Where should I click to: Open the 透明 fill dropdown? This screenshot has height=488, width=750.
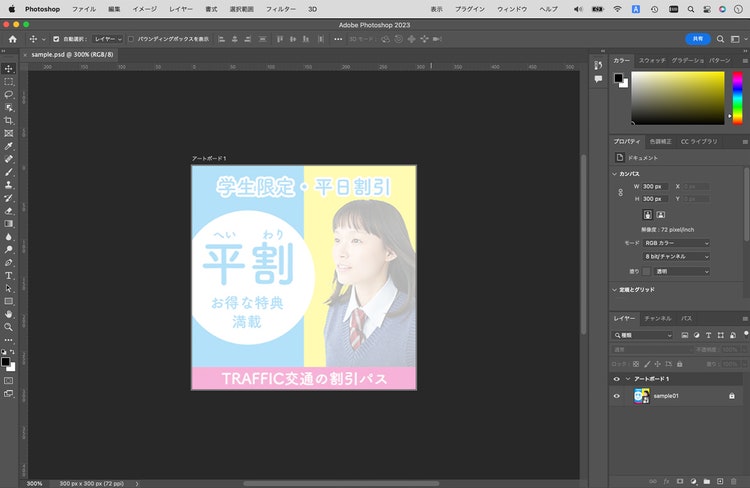pos(682,272)
